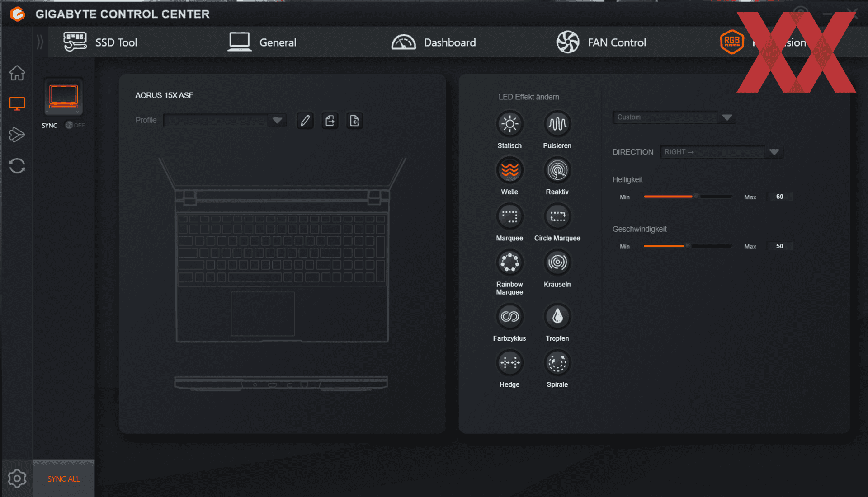Select the Statisch LED effect

(509, 124)
